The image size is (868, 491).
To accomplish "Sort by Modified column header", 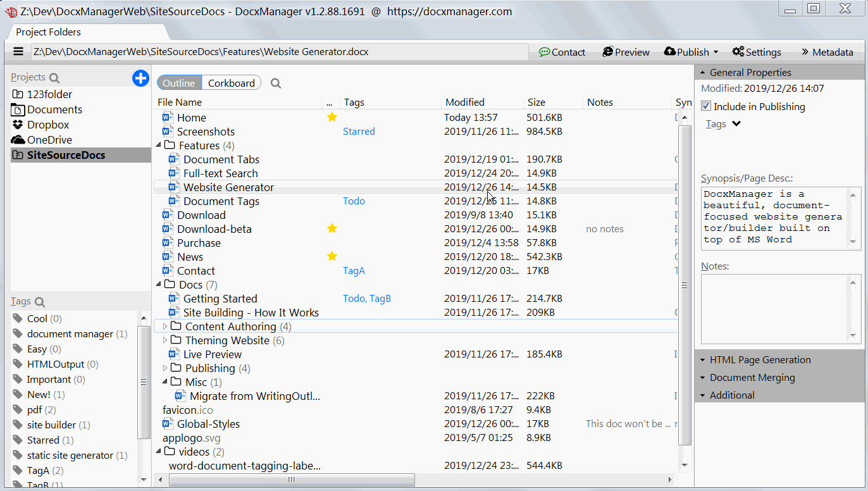I will (465, 102).
